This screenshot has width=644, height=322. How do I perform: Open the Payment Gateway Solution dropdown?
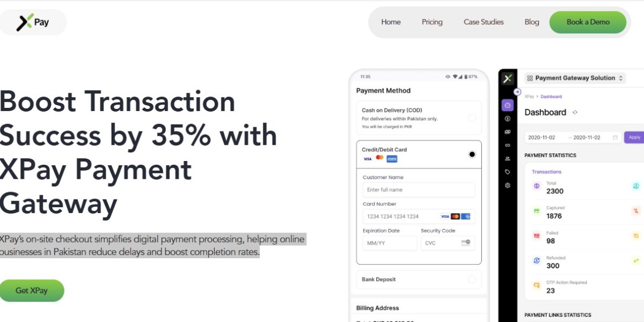[575, 78]
